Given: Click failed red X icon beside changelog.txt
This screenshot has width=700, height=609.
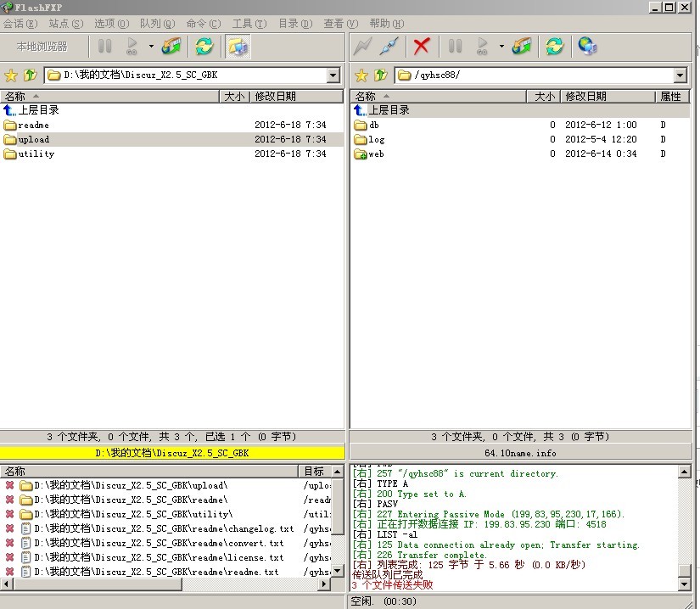Looking at the screenshot, I should [9, 528].
